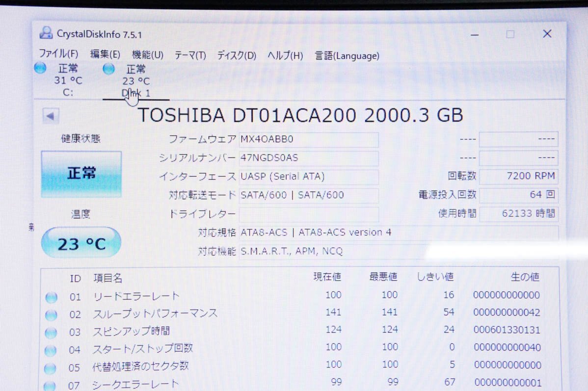Screen dimensions: 588x391
Task: Select the スループットパフォーマンス attribute row
Action: [300, 314]
